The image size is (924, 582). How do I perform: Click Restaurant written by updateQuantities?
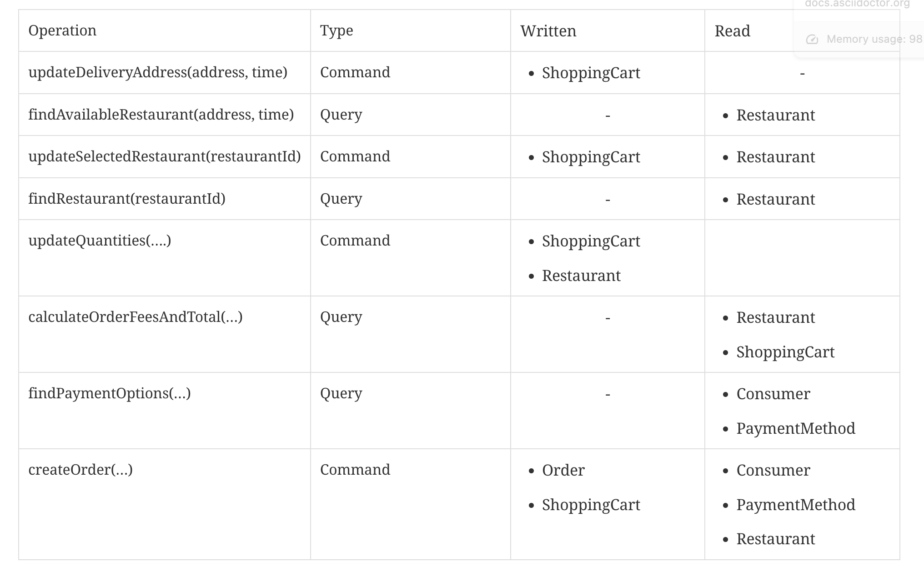click(581, 276)
